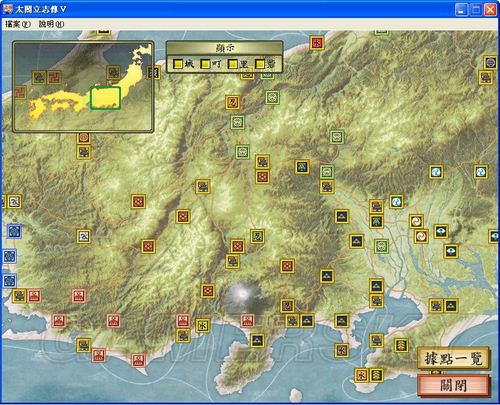Select castle icon beneath the purple crest
The height and width of the screenshot is (405, 500).
(x=486, y=77)
